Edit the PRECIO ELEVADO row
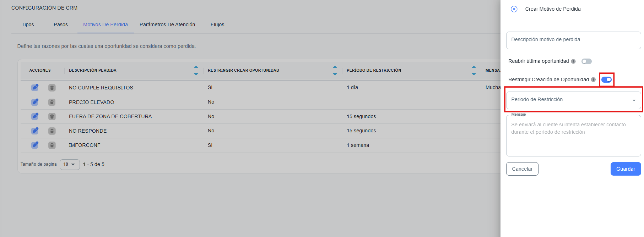Screen dimensions: 644x237 pos(35,102)
